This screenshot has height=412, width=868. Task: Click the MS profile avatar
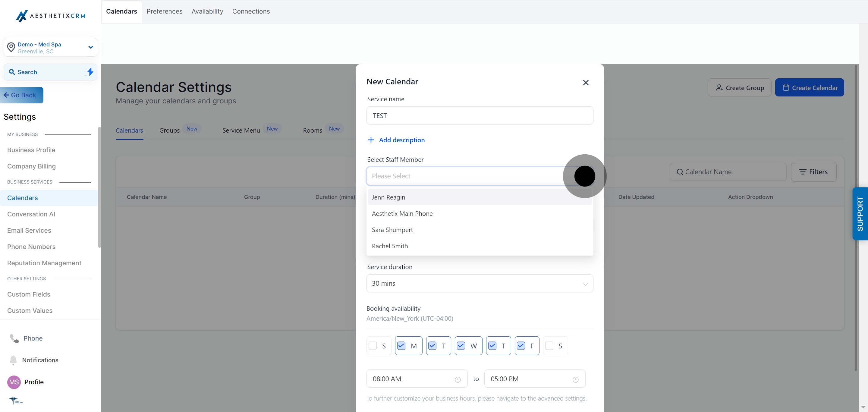click(x=14, y=382)
